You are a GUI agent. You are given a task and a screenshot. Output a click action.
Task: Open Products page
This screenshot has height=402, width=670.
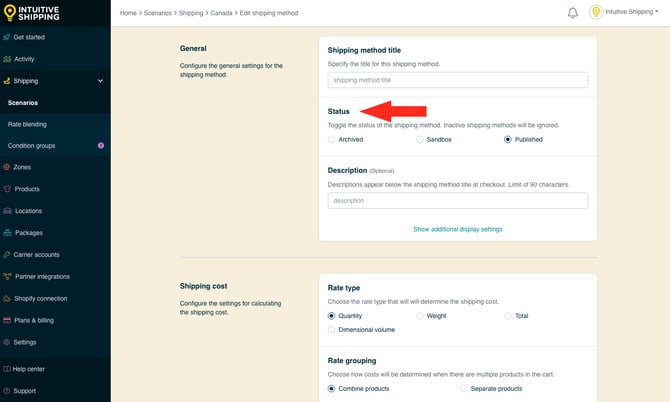[x=27, y=189]
